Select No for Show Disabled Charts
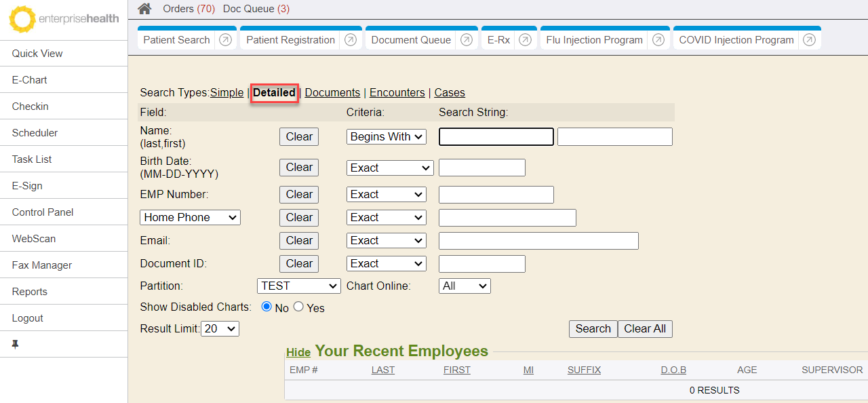The height and width of the screenshot is (403, 868). 267,307
